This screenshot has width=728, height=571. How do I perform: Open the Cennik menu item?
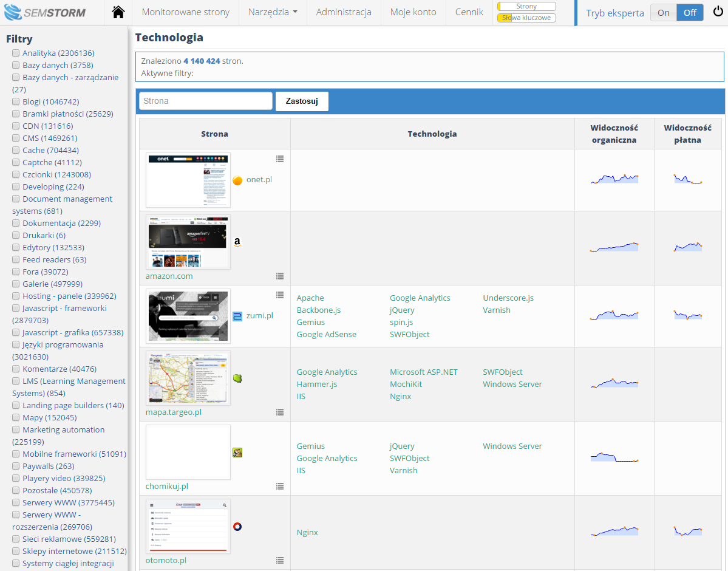pyautogui.click(x=469, y=12)
